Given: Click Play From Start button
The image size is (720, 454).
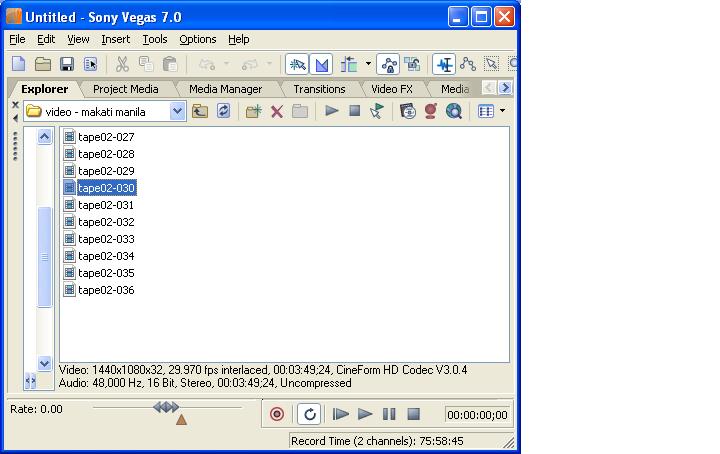Looking at the screenshot, I should pyautogui.click(x=340, y=414).
